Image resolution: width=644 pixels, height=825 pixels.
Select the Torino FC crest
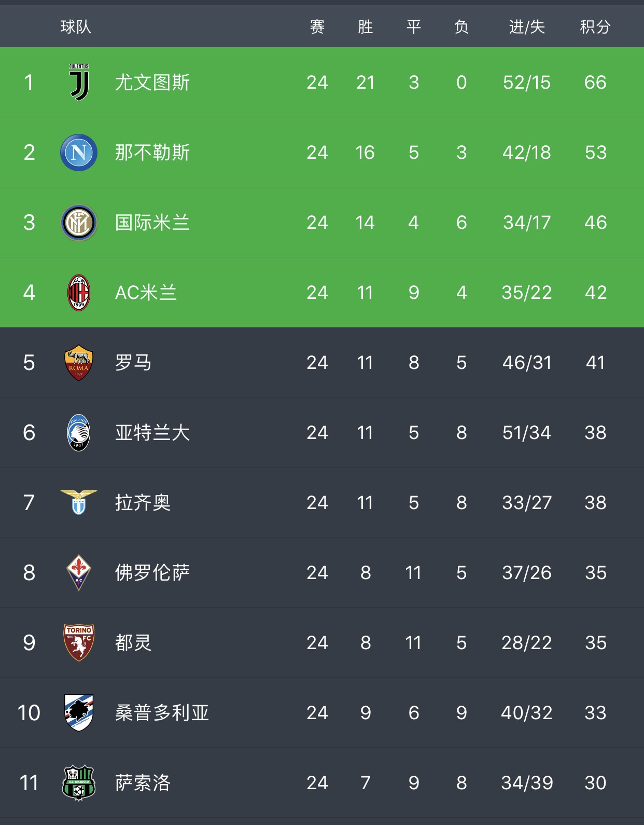[79, 643]
